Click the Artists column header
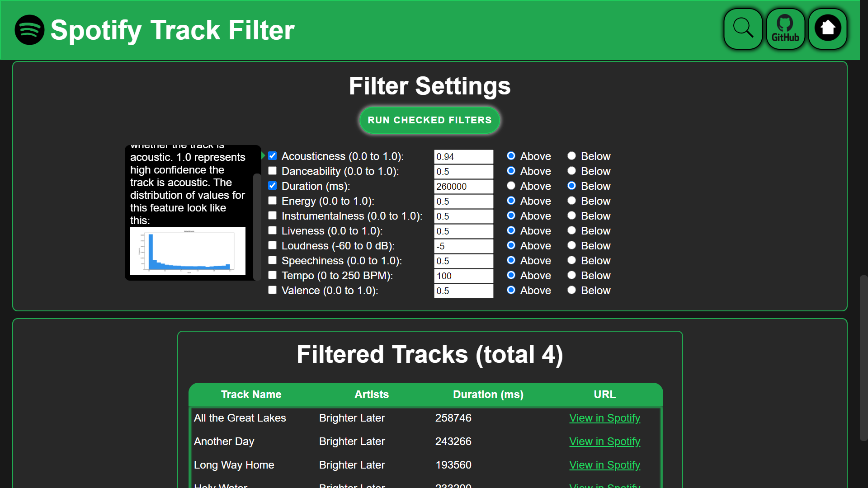 coord(372,394)
